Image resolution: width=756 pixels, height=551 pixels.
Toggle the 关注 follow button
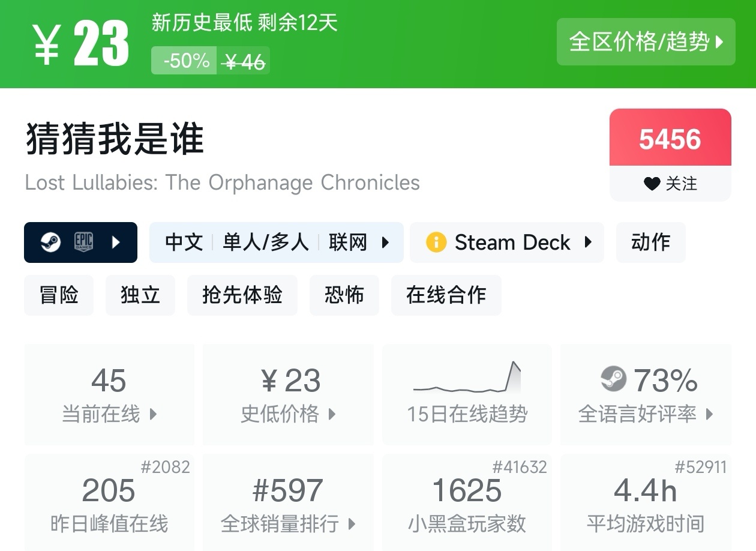pyautogui.click(x=670, y=184)
